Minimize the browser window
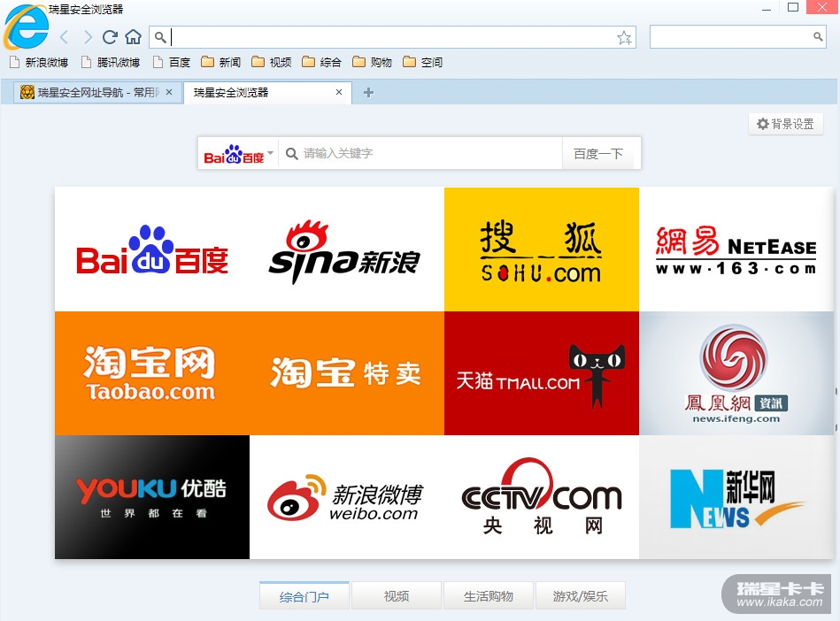This screenshot has height=621, width=840. 767,8
